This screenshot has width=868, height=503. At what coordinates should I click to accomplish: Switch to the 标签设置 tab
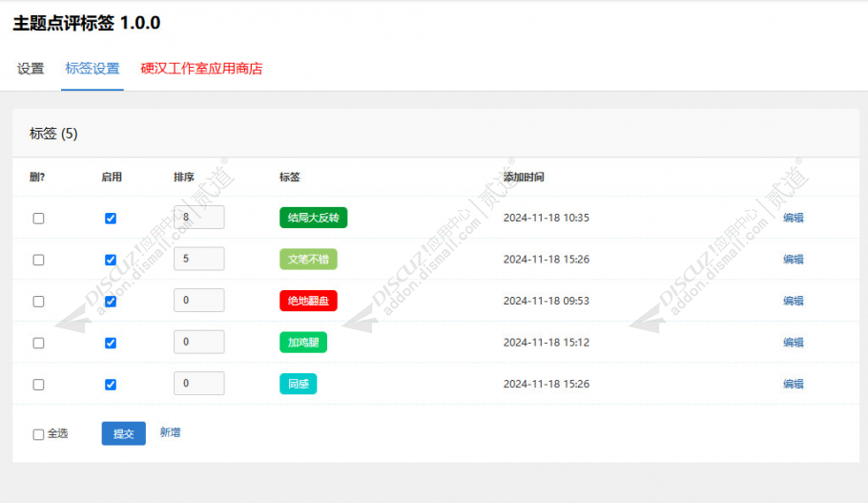coord(93,69)
